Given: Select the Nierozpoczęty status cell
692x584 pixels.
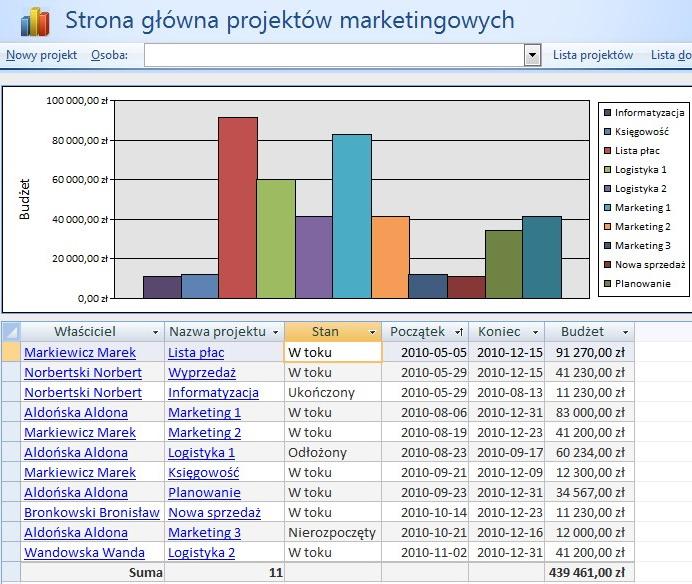Looking at the screenshot, I should pos(333,533).
